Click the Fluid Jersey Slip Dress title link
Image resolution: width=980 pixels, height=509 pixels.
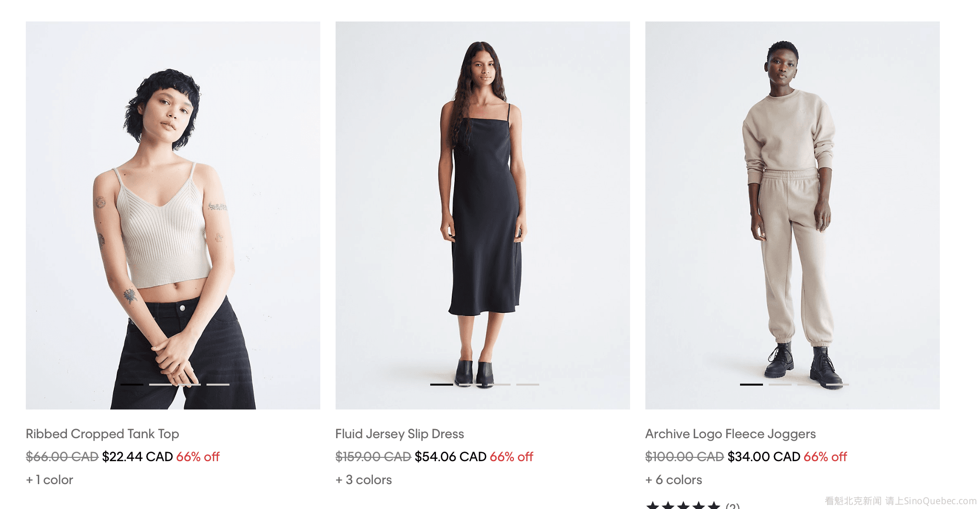tap(400, 434)
